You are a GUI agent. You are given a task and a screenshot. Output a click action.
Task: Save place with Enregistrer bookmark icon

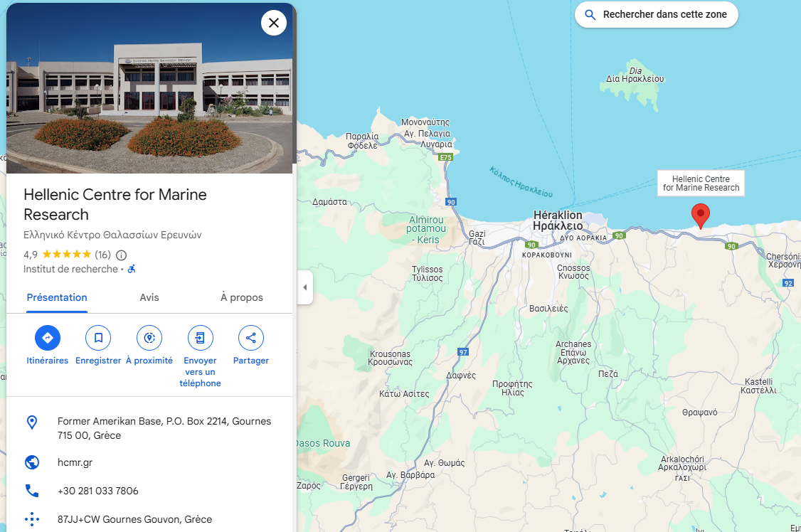[98, 338]
